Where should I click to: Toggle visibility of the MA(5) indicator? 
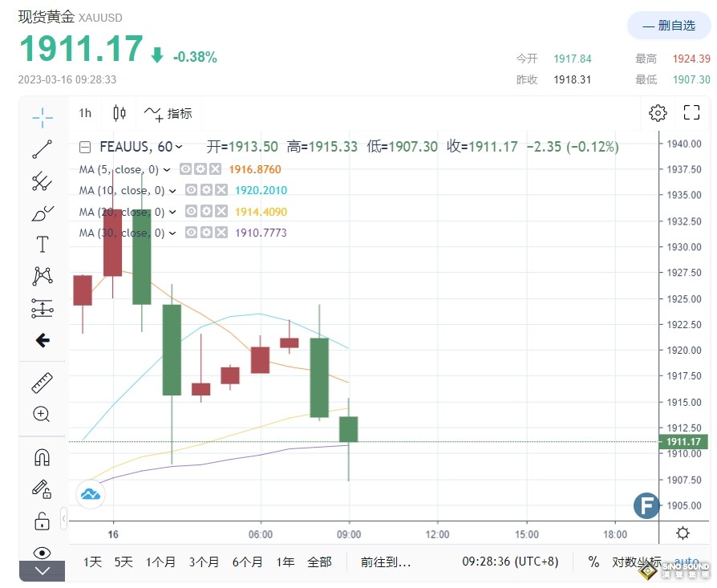[x=185, y=169]
